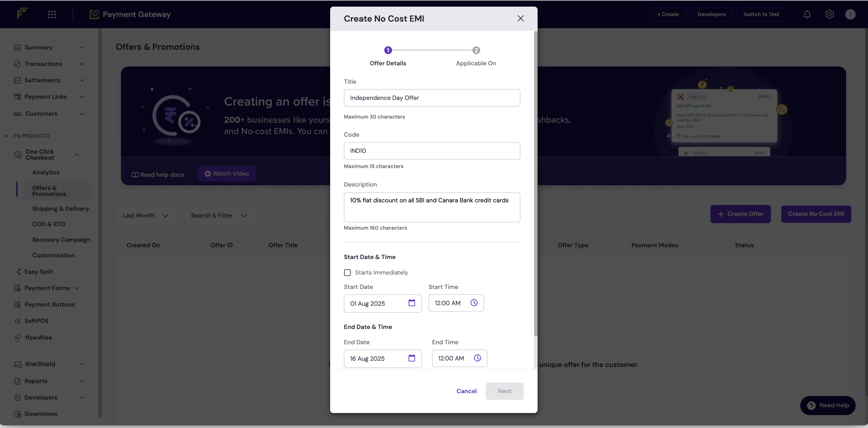Click the Cancel button in dialog
This screenshot has height=428, width=868.
(x=466, y=391)
